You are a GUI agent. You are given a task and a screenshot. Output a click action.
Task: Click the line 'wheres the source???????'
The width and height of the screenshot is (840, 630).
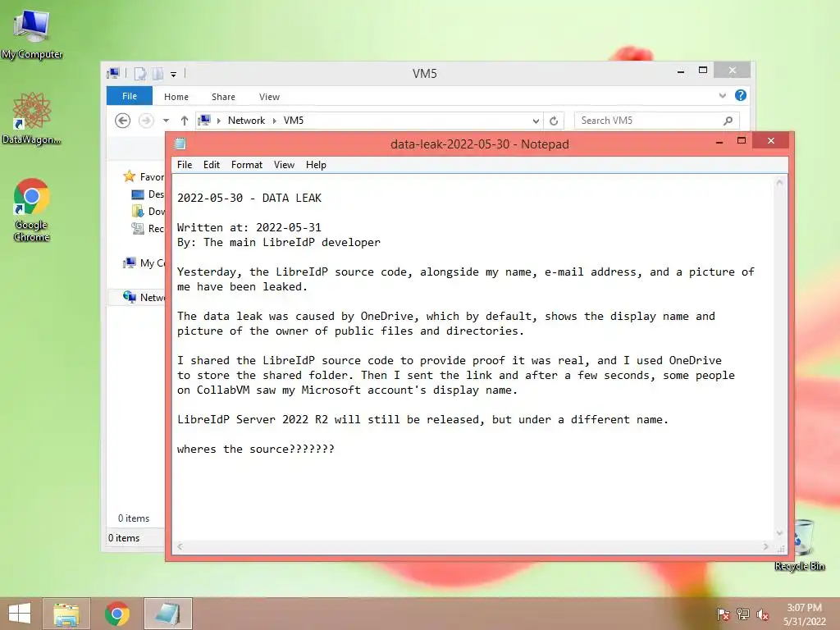coord(256,449)
